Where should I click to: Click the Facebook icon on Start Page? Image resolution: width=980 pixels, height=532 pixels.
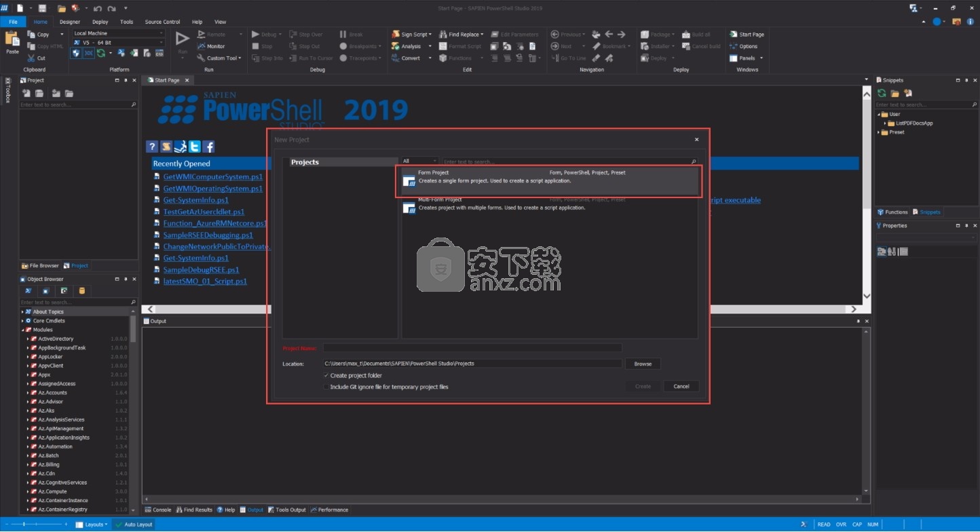[209, 147]
